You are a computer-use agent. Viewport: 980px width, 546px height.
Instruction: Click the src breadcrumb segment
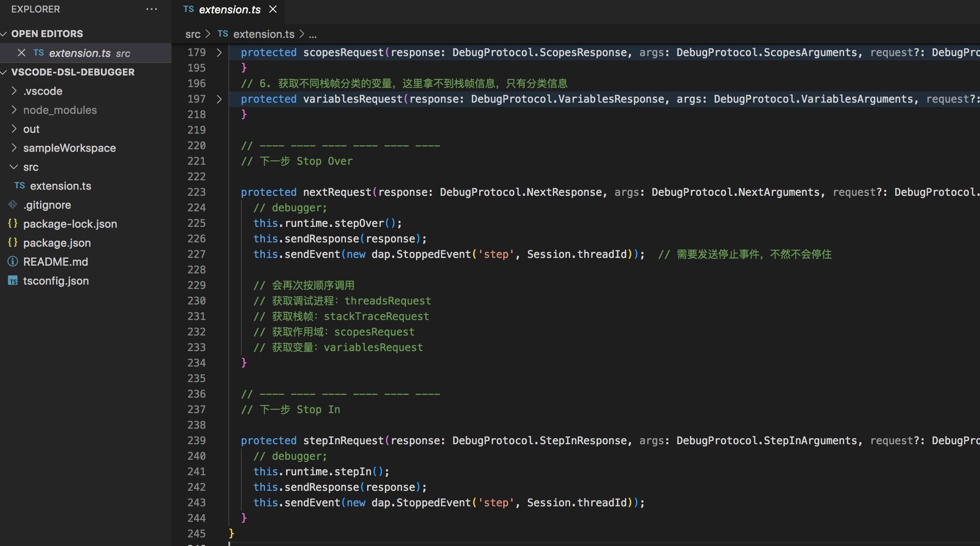(193, 34)
